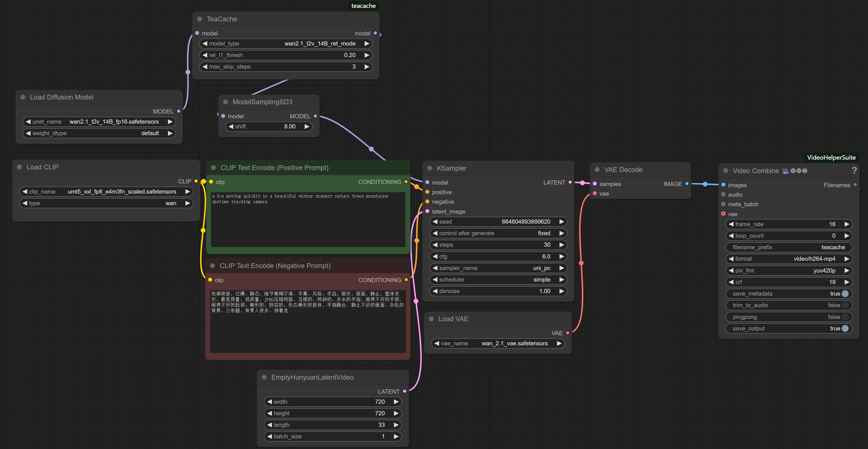Collapse the Load Diffusion Model node
Viewport: 868px width, 449px height.
22,97
